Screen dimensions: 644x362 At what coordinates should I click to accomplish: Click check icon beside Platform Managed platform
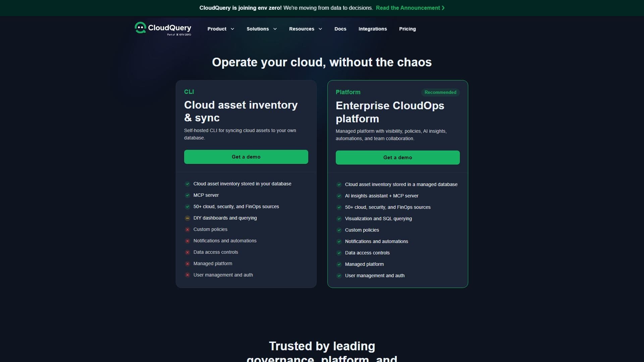tap(339, 264)
